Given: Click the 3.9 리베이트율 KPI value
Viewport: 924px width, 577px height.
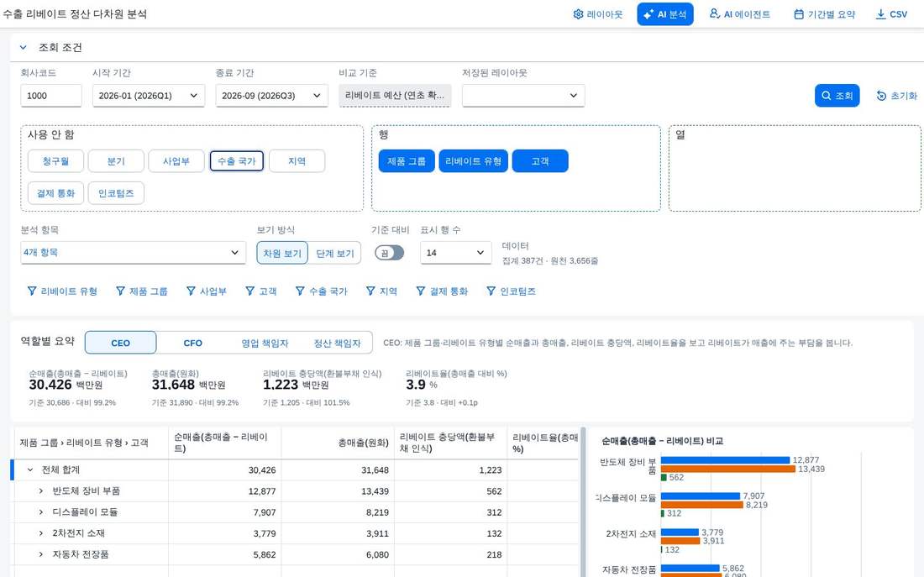Looking at the screenshot, I should [x=416, y=385].
